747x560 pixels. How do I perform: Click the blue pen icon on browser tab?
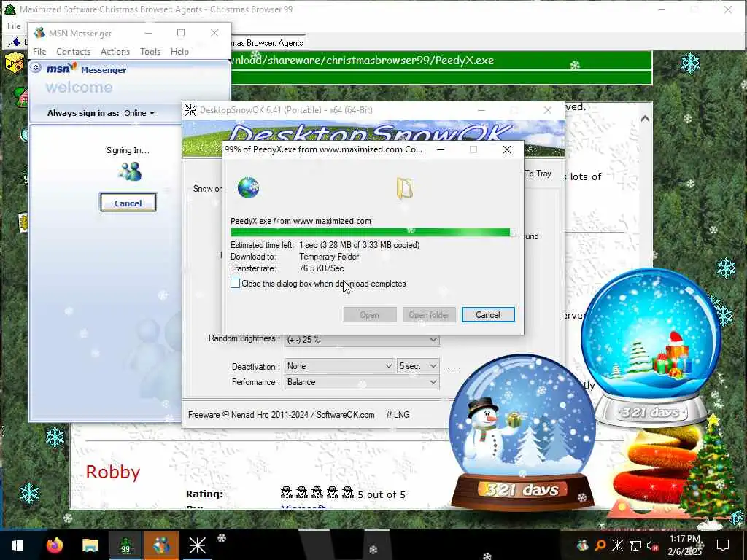click(x=15, y=42)
